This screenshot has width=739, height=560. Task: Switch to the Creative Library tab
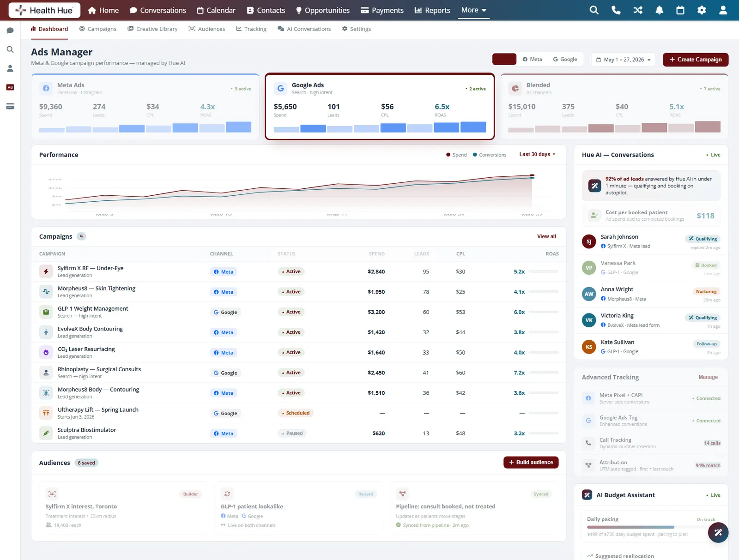pyautogui.click(x=153, y=29)
